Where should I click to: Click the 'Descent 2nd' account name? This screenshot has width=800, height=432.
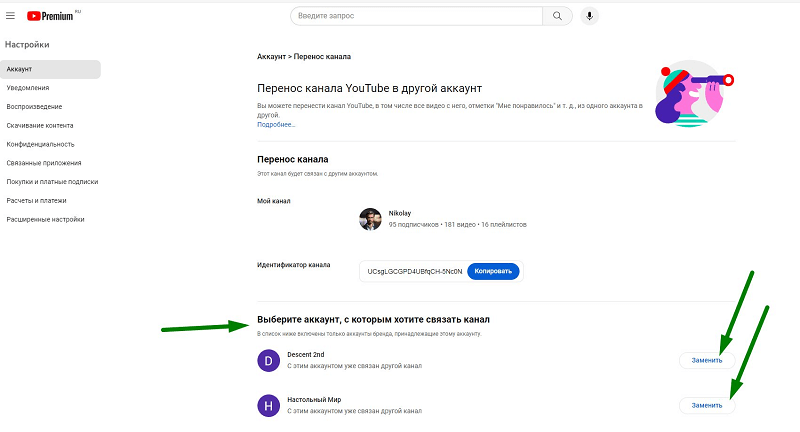tap(306, 354)
